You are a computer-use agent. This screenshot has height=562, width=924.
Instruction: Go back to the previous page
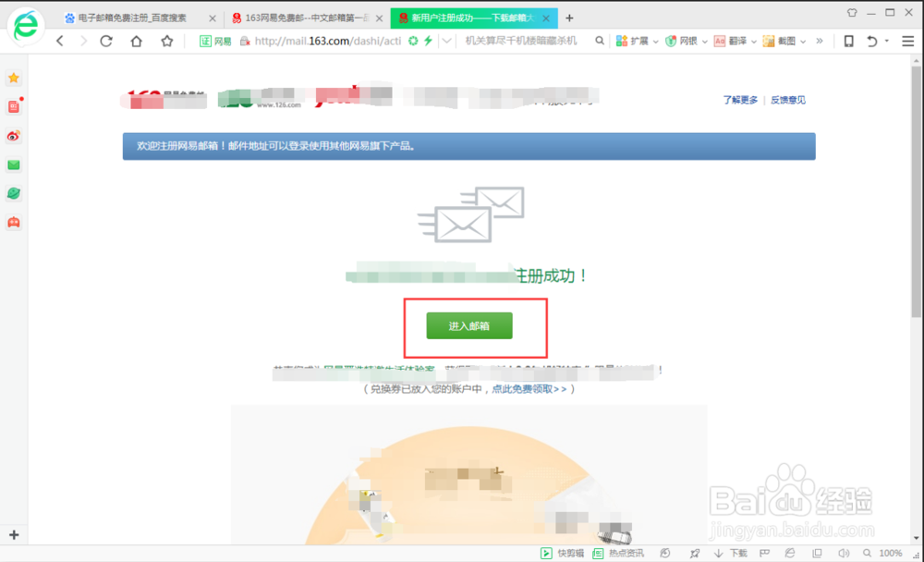click(60, 41)
